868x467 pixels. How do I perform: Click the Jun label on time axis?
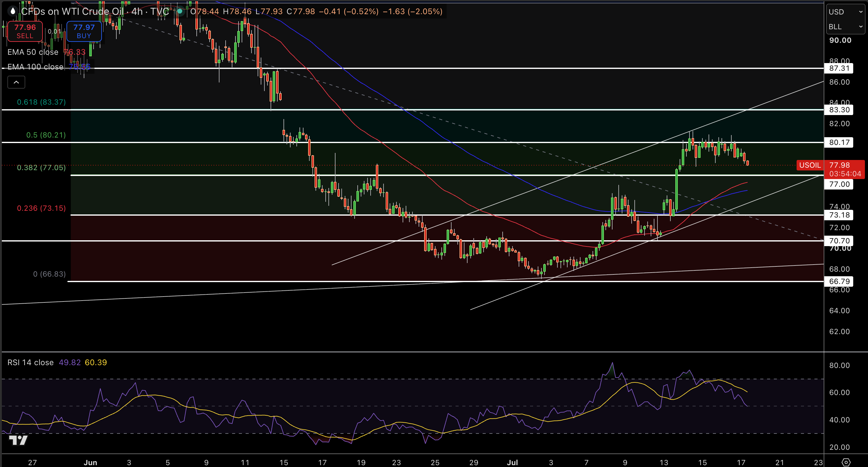click(x=90, y=462)
